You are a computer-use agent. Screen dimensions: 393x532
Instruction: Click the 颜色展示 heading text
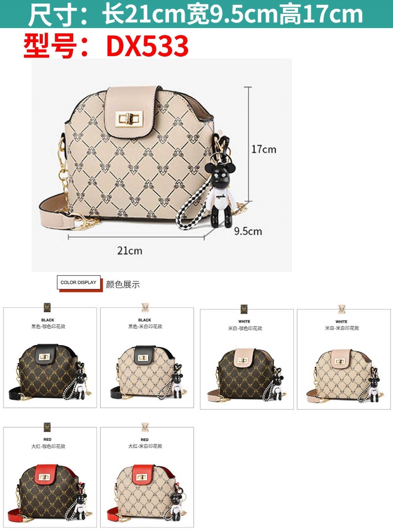pos(123,284)
